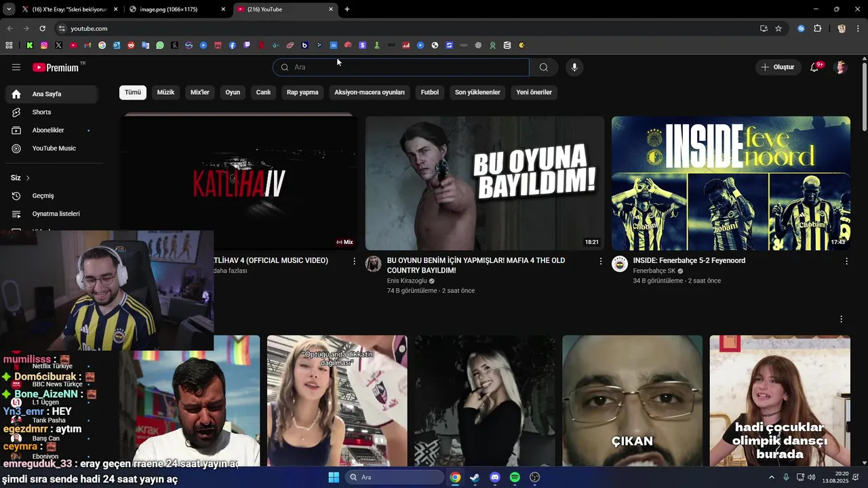Open the WhatsApp bookmark icon
The image size is (868, 488).
click(160, 45)
